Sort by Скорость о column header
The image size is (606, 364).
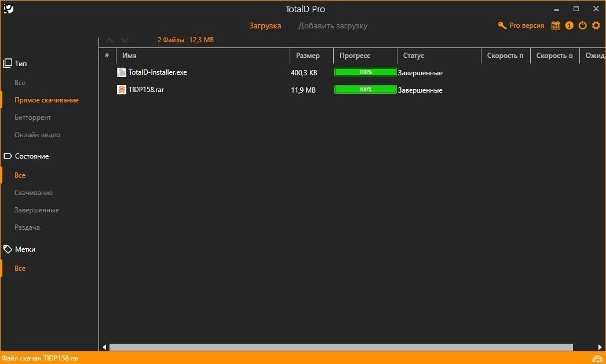(x=554, y=56)
